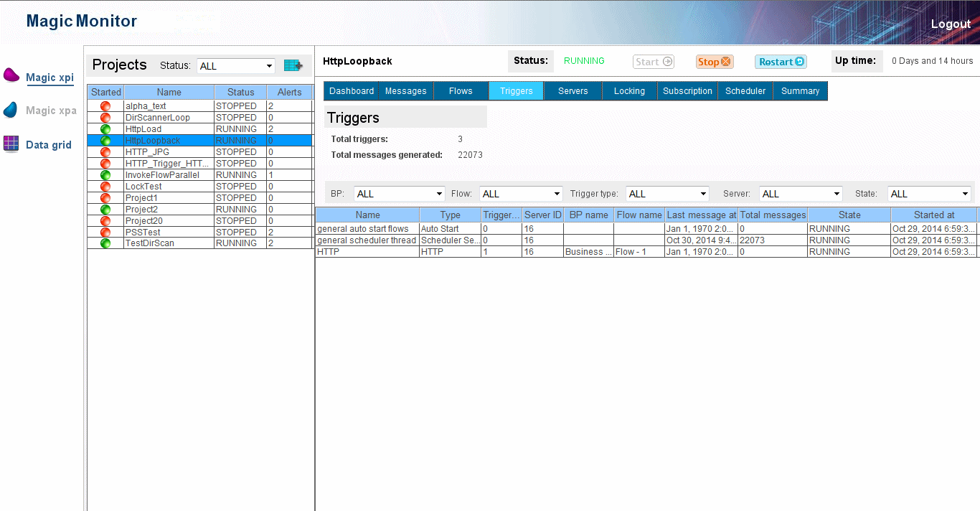
Task: Select the general scheduler thread trigger
Action: (x=367, y=240)
